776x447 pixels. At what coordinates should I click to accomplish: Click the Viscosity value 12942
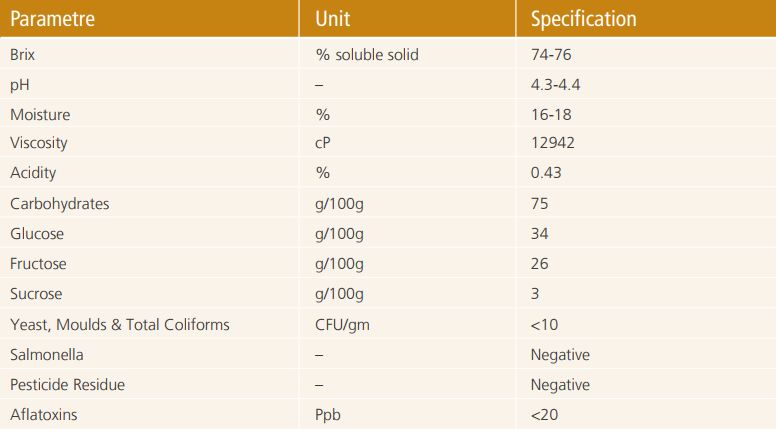point(552,143)
